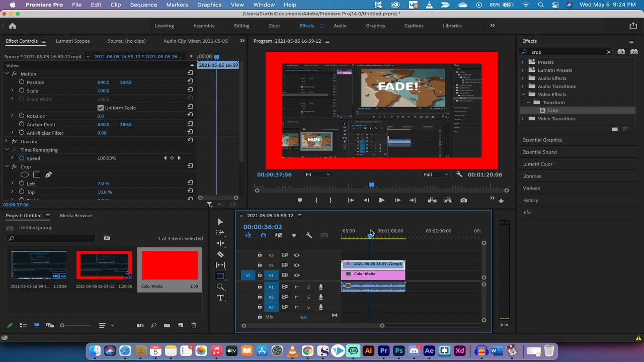This screenshot has height=362, width=644.
Task: Collapse the Motion effect properties
Action: point(7,74)
